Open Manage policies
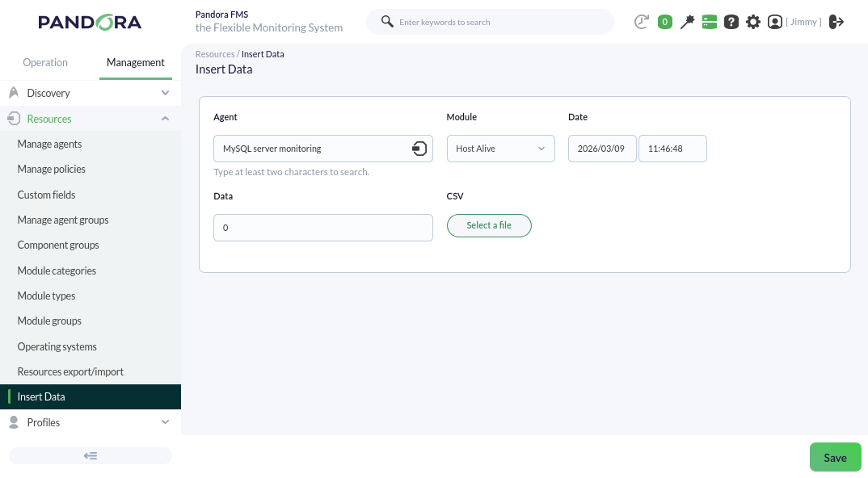 (x=52, y=170)
